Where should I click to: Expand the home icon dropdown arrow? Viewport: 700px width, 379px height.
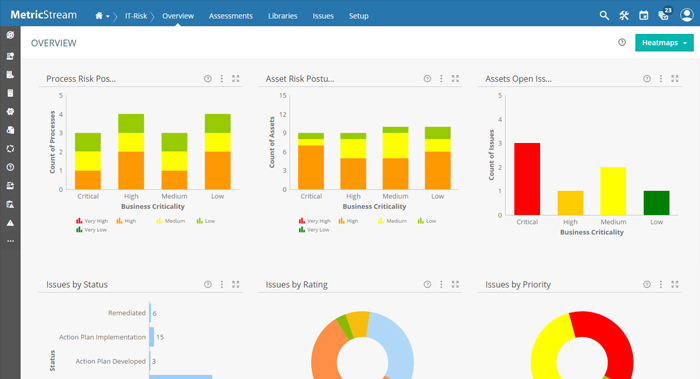click(x=108, y=17)
